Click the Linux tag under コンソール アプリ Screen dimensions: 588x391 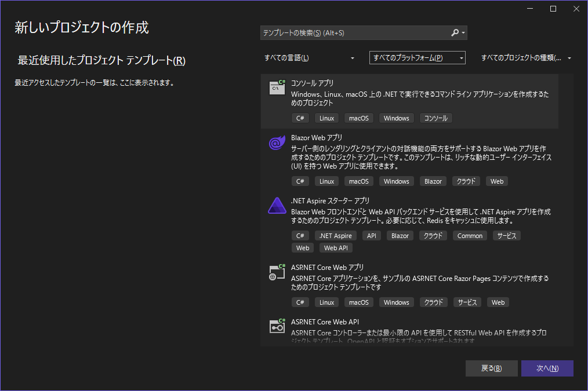(326, 118)
